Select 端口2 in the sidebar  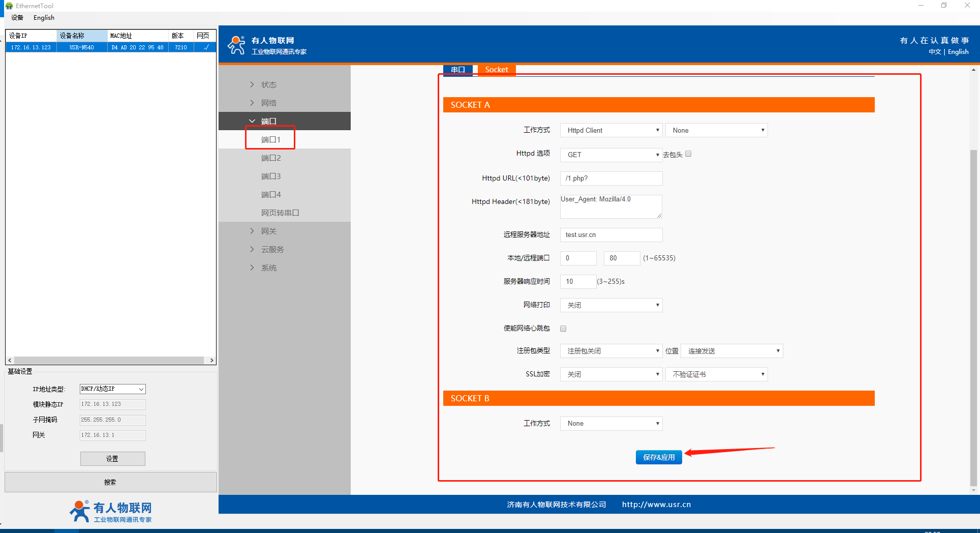271,158
